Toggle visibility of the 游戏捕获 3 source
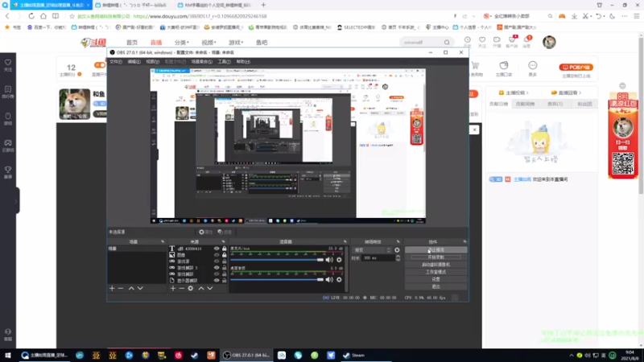 (x=217, y=268)
